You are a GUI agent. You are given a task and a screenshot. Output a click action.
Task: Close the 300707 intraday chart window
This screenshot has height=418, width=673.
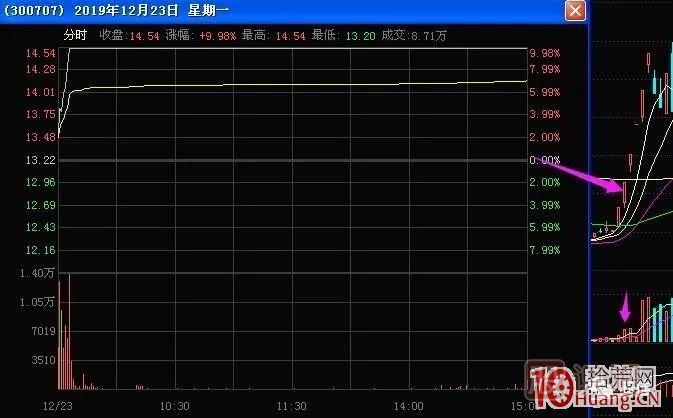click(575, 10)
